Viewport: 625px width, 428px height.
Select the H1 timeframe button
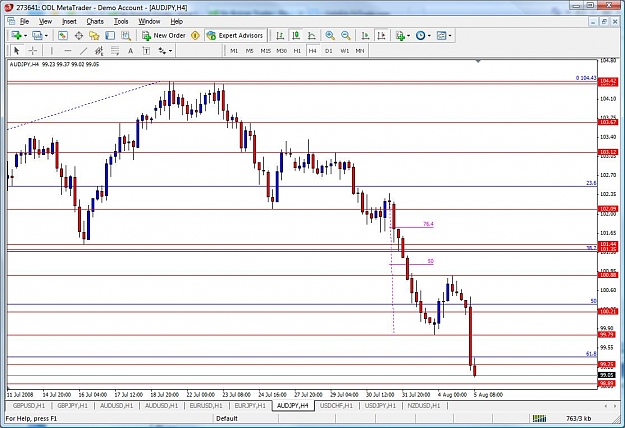tap(297, 51)
